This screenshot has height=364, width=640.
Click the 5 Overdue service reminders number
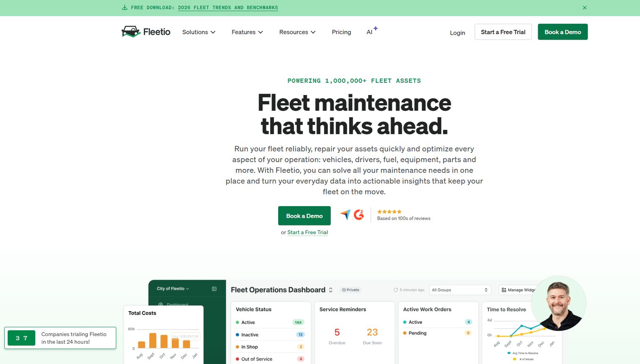click(x=337, y=332)
